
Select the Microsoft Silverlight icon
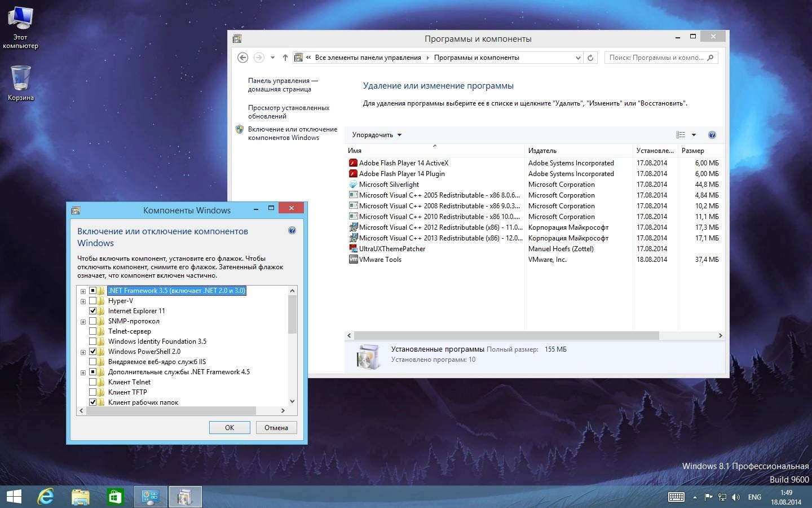coord(353,185)
